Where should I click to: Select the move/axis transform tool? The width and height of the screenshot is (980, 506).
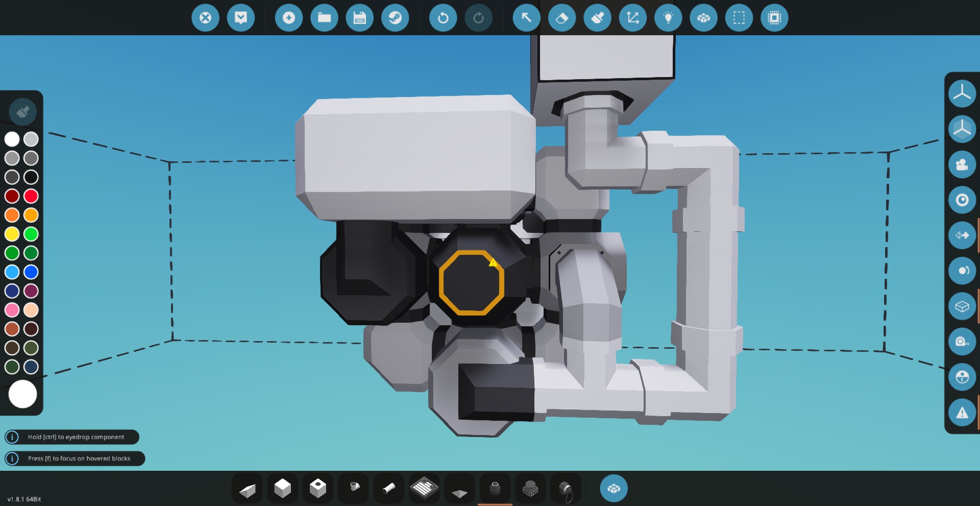[x=633, y=18]
